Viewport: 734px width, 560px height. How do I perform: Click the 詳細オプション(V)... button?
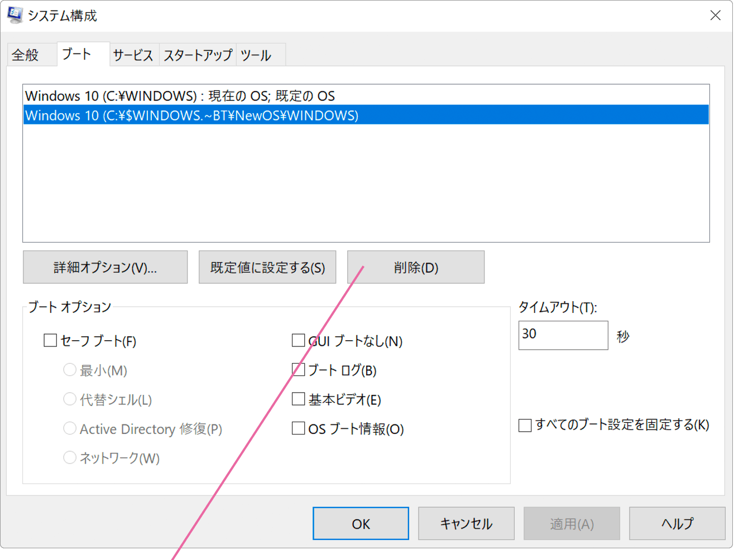[x=105, y=267]
